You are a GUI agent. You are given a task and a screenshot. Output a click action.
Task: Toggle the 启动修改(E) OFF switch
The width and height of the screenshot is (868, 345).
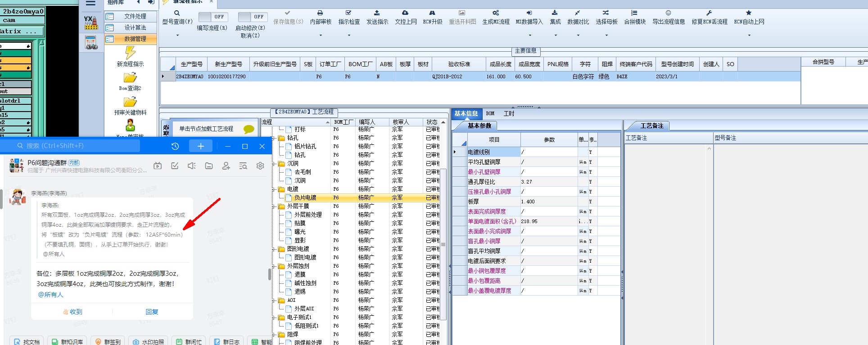click(x=253, y=17)
